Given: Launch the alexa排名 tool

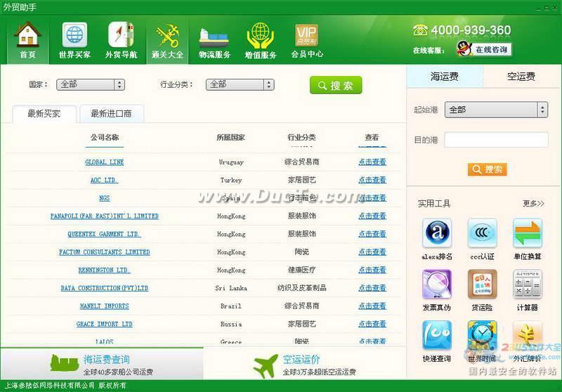Looking at the screenshot, I should [x=437, y=233].
